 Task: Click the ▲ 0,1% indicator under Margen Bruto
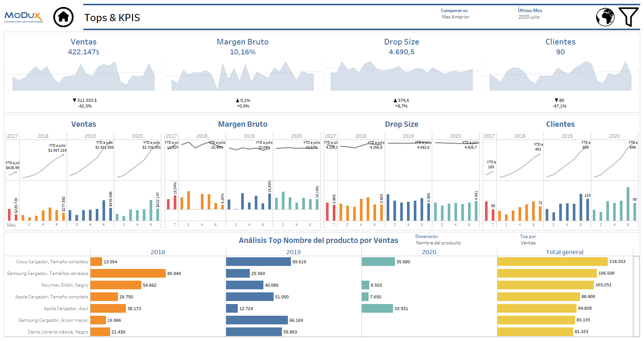[x=242, y=100]
